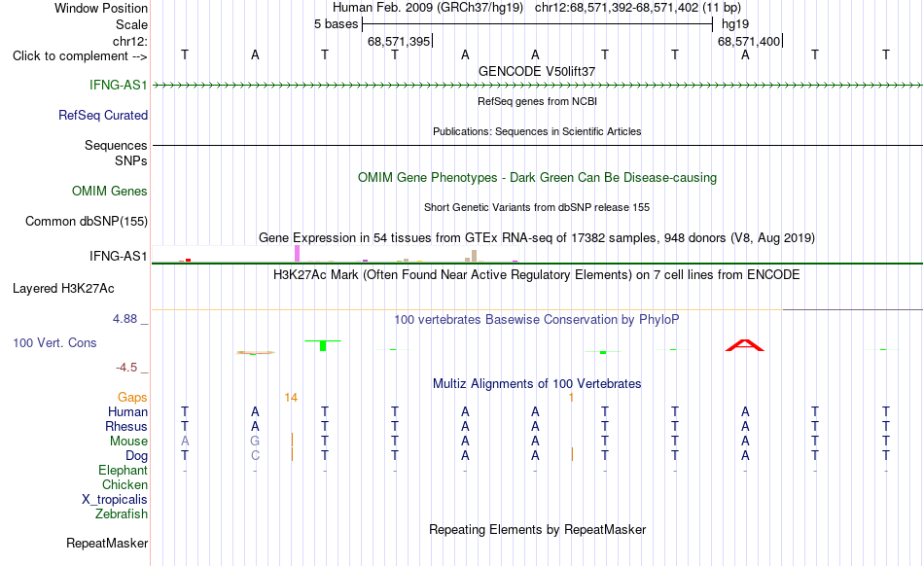Click the OMIM Genes track label
The width and height of the screenshot is (924, 566).
click(109, 191)
